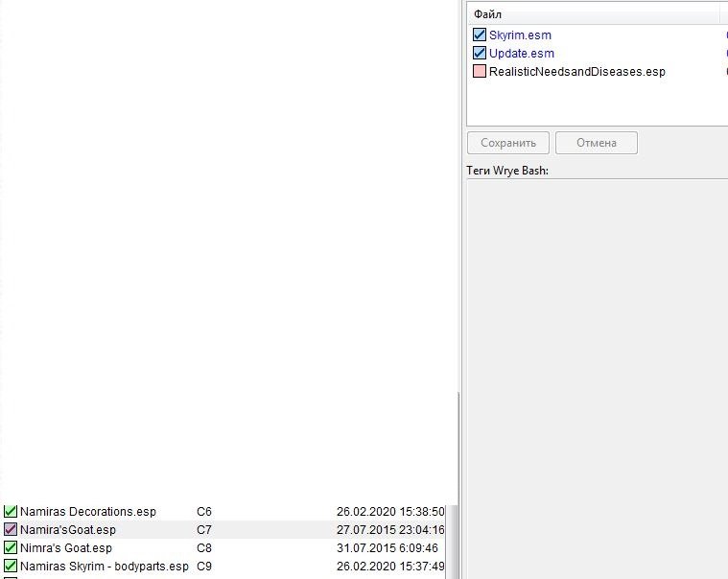Select the Nimra's Goat.esp mod name
The width and height of the screenshot is (728, 579).
coord(65,548)
